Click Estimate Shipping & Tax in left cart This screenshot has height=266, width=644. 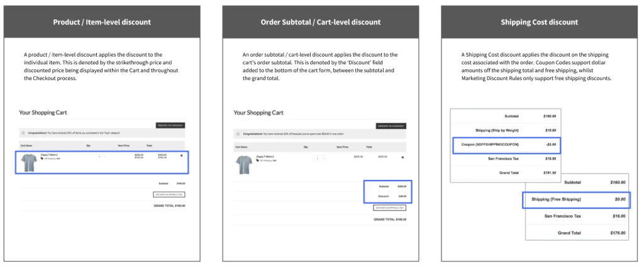tap(169, 194)
